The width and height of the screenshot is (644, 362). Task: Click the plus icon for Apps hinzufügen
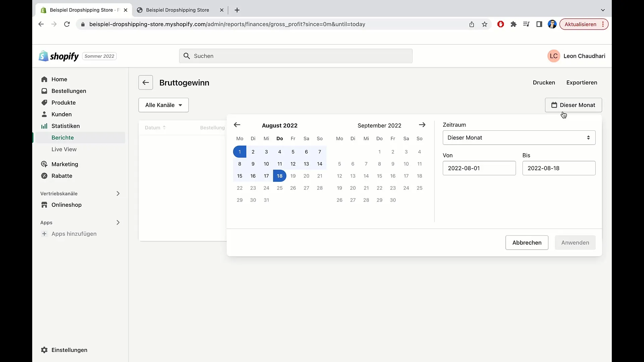[44, 234]
